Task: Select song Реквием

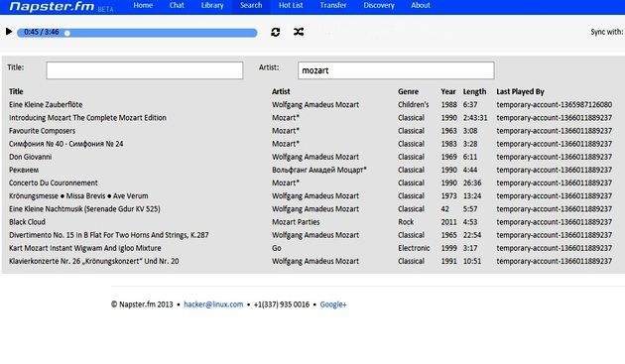Action: pos(24,171)
